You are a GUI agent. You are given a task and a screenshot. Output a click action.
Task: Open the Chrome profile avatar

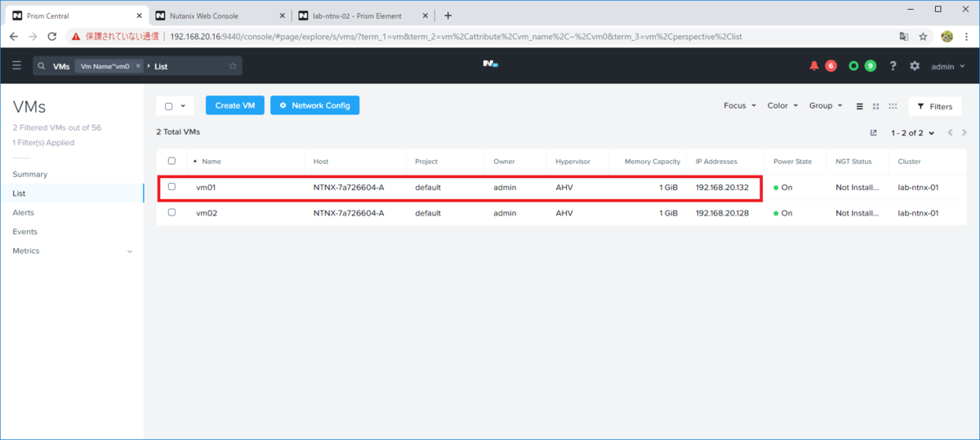tap(947, 37)
